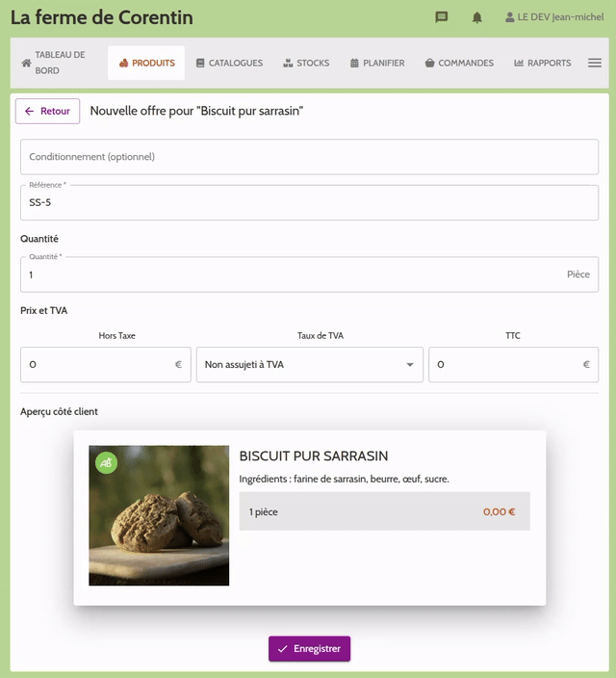Click the La ferme de Corentin title
Viewport: 616px width, 678px height.
tap(101, 17)
